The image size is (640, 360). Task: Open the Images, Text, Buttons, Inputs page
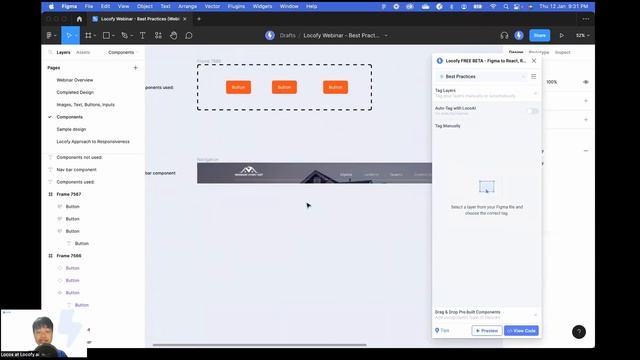click(85, 104)
